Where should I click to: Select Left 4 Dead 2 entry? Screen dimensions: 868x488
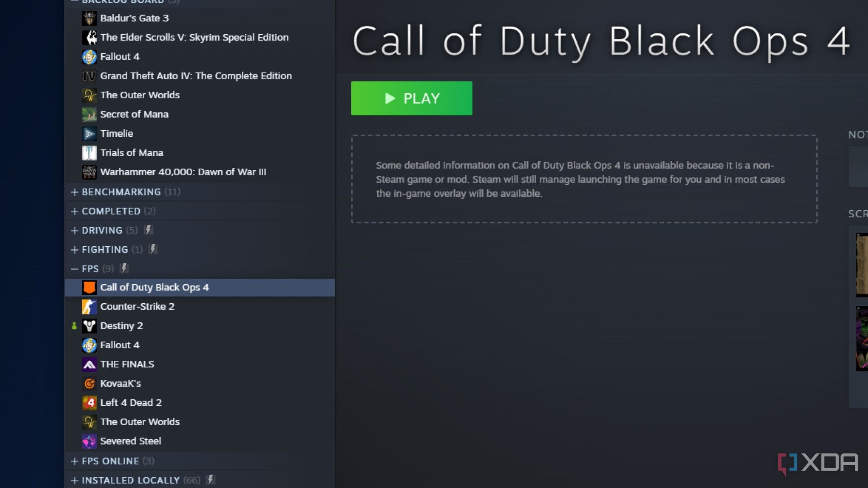[200, 403]
